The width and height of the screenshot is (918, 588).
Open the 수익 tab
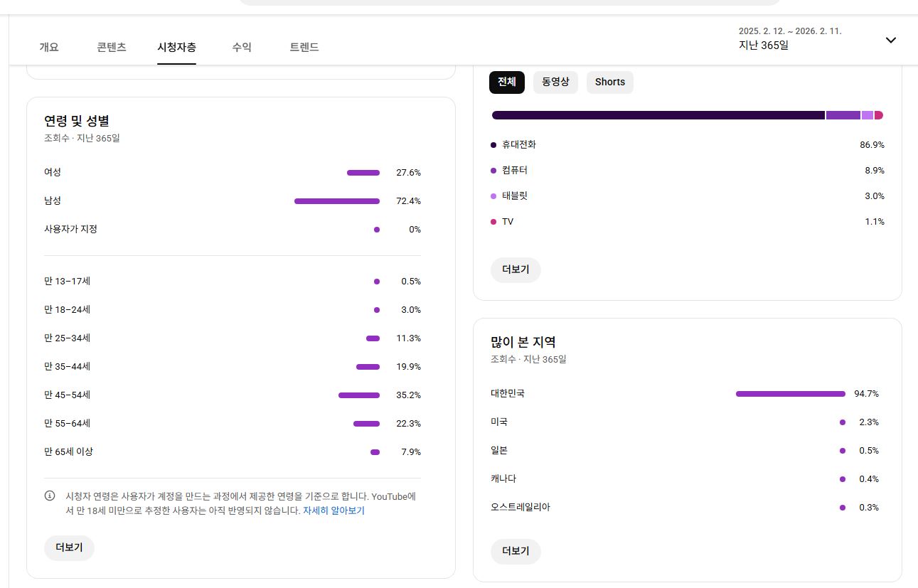point(242,47)
